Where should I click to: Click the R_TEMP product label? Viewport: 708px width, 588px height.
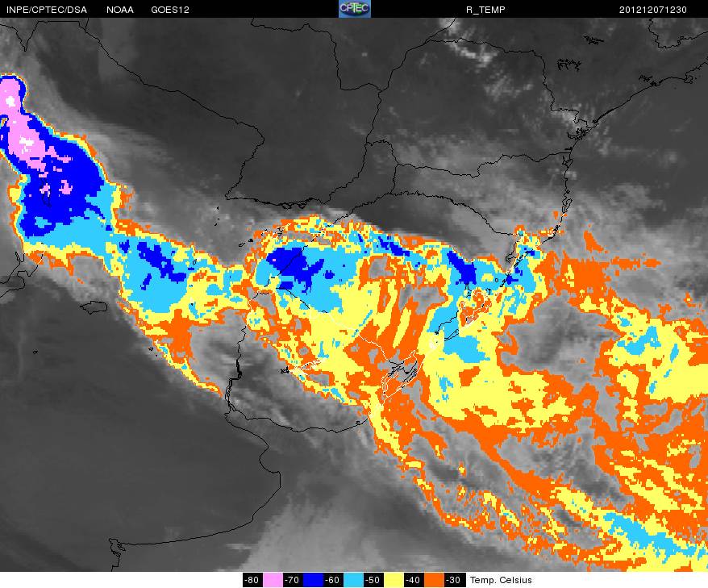coord(485,10)
